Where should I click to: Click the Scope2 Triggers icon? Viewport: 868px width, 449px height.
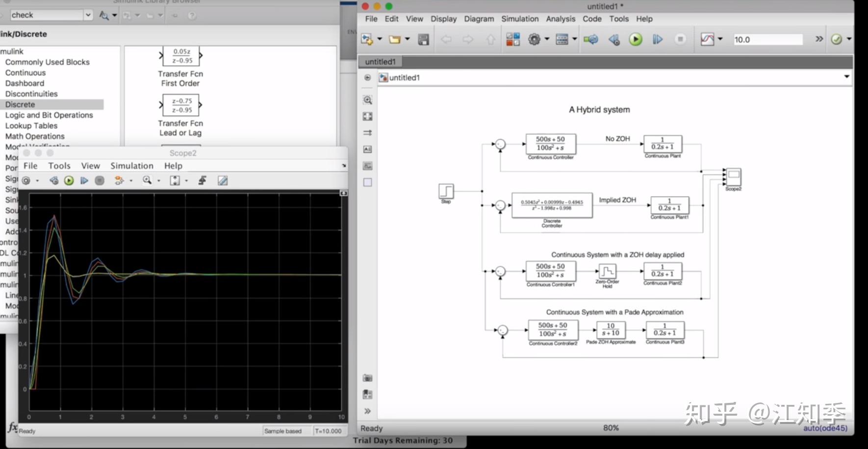[202, 180]
